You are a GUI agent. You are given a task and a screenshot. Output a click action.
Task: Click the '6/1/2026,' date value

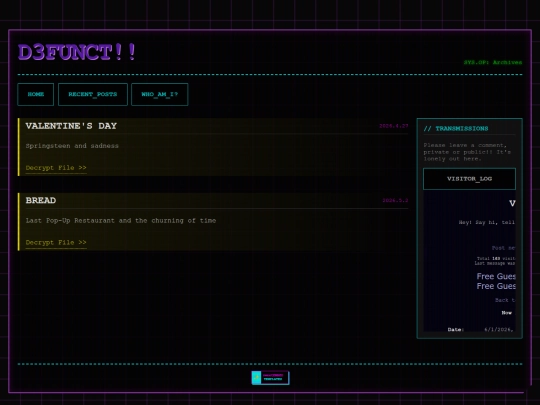pos(499,330)
